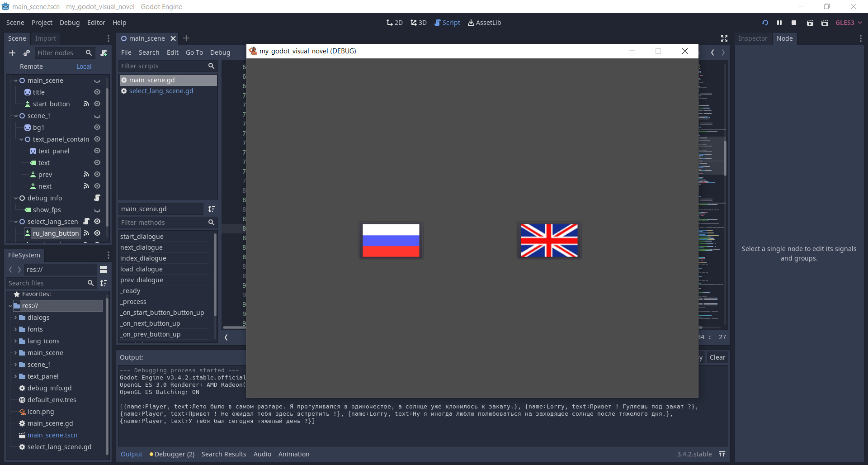Sort files icon in FileSystem dock

[x=104, y=283]
